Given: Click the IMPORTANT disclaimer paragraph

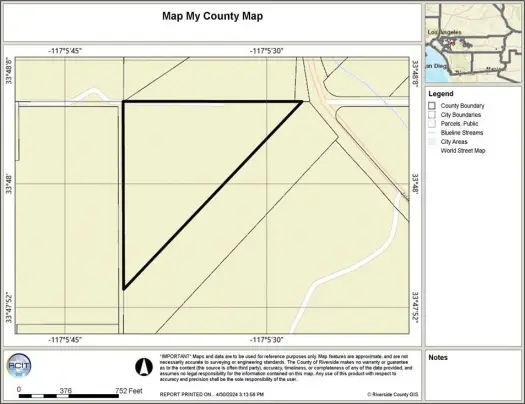Looking at the screenshot, I should pyautogui.click(x=286, y=368).
